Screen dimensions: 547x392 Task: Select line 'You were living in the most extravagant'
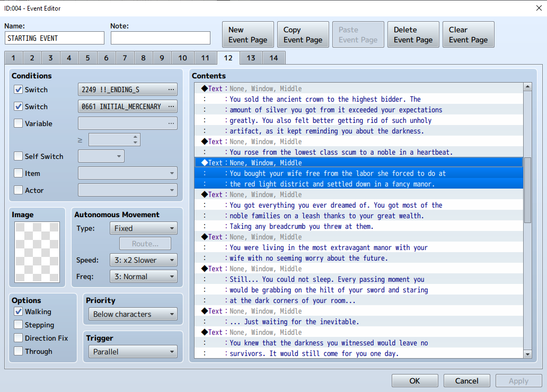(359, 247)
